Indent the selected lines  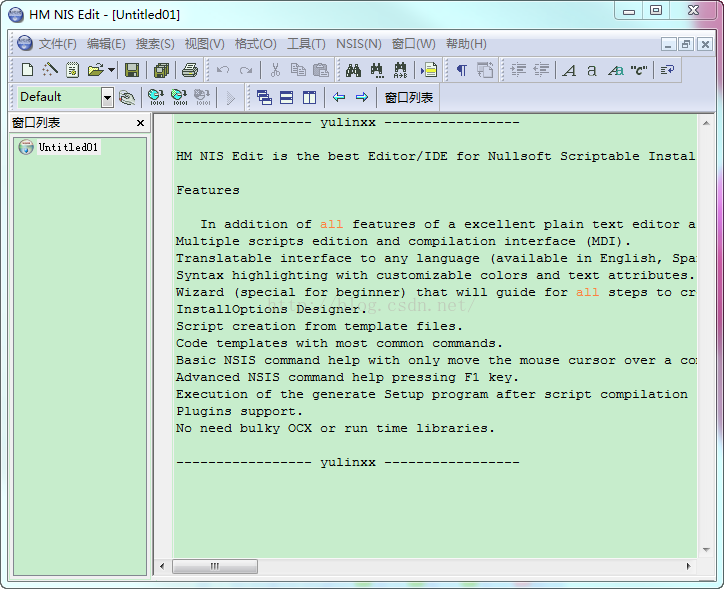[518, 70]
